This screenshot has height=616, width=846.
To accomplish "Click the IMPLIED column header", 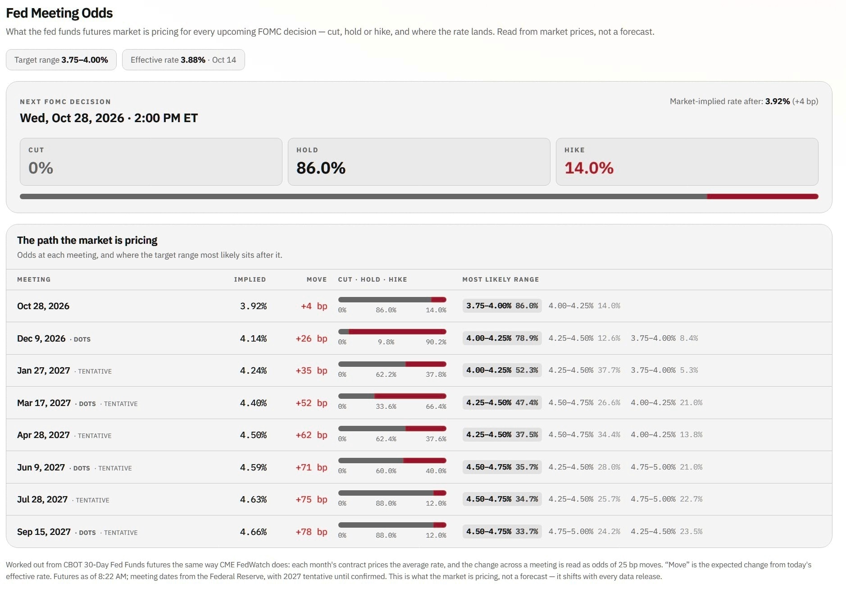I will [250, 279].
